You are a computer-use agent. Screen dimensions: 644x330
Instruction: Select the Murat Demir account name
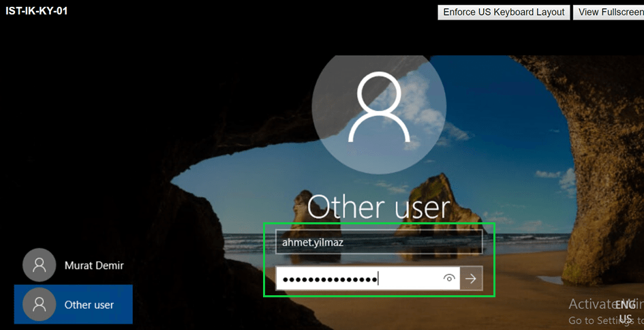tap(94, 265)
